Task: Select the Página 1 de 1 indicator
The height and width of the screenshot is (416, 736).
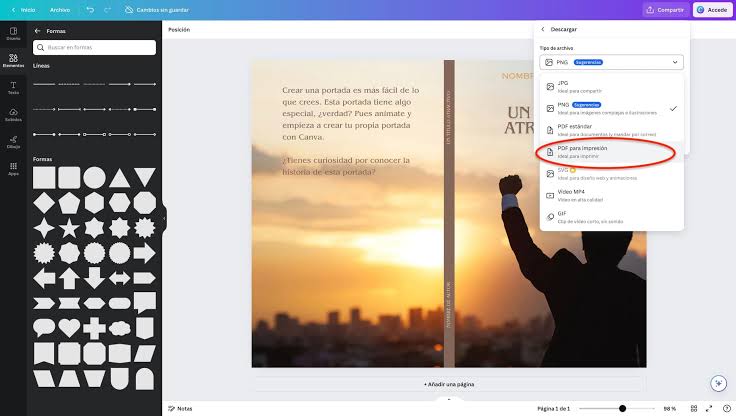Action: coord(553,408)
